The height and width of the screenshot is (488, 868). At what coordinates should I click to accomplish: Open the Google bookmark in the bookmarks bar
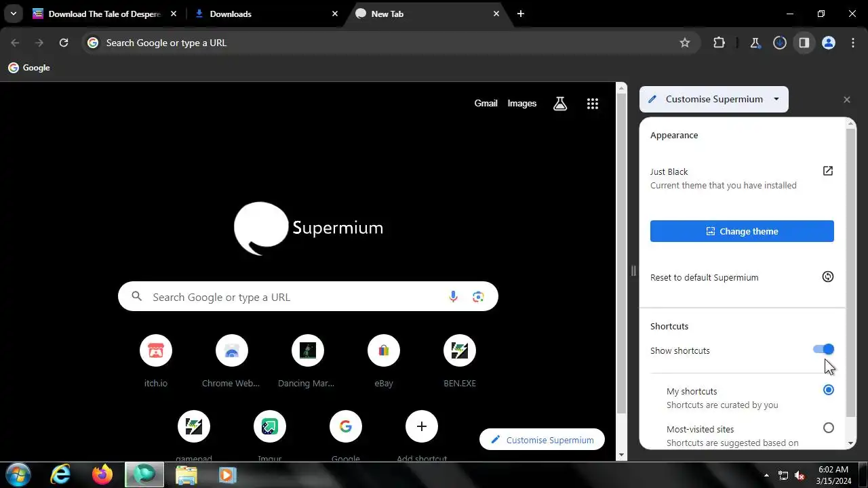(x=29, y=68)
